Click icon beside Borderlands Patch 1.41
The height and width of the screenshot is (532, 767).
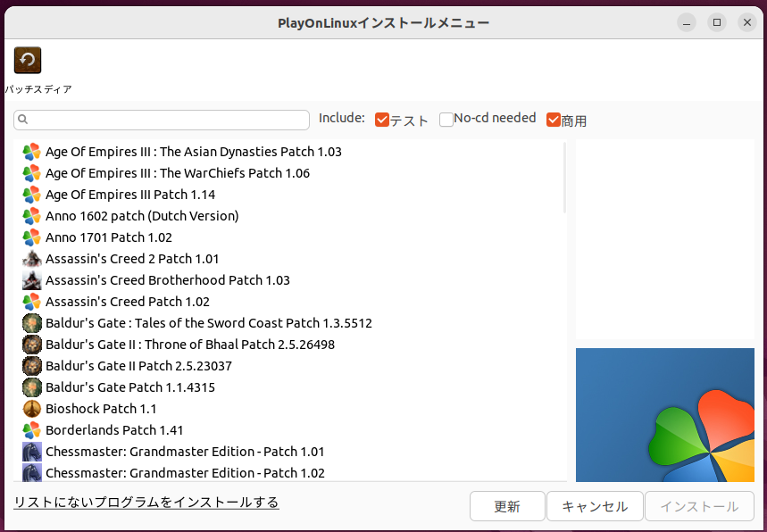tap(32, 430)
